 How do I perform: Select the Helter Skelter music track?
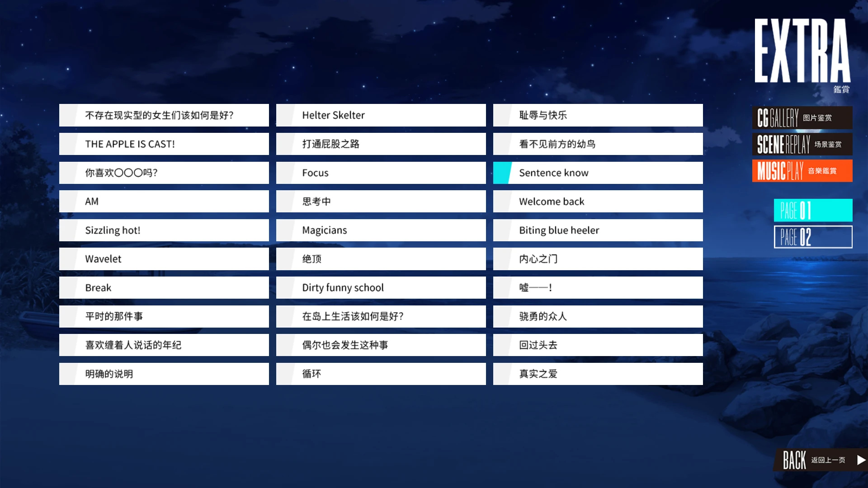pos(381,115)
